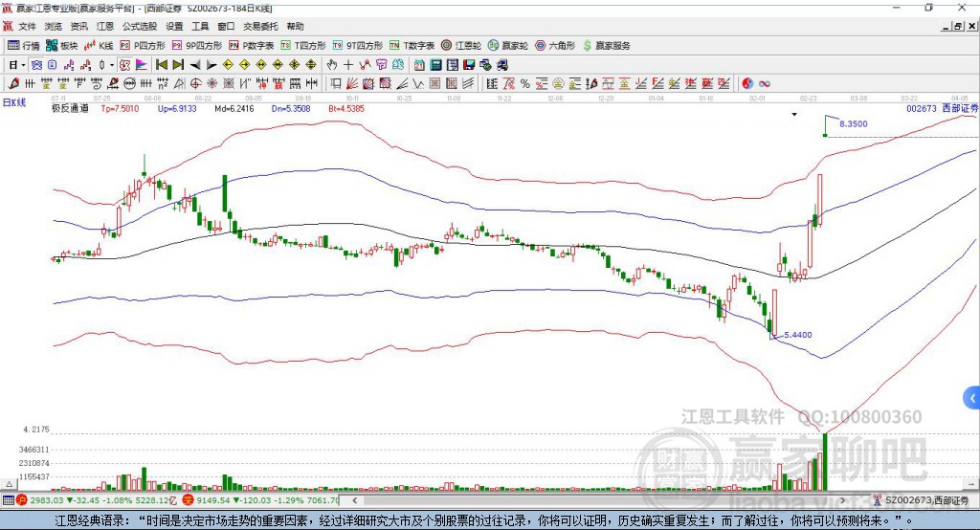
Task: Open the 窗口 menu
Action: pyautogui.click(x=226, y=26)
